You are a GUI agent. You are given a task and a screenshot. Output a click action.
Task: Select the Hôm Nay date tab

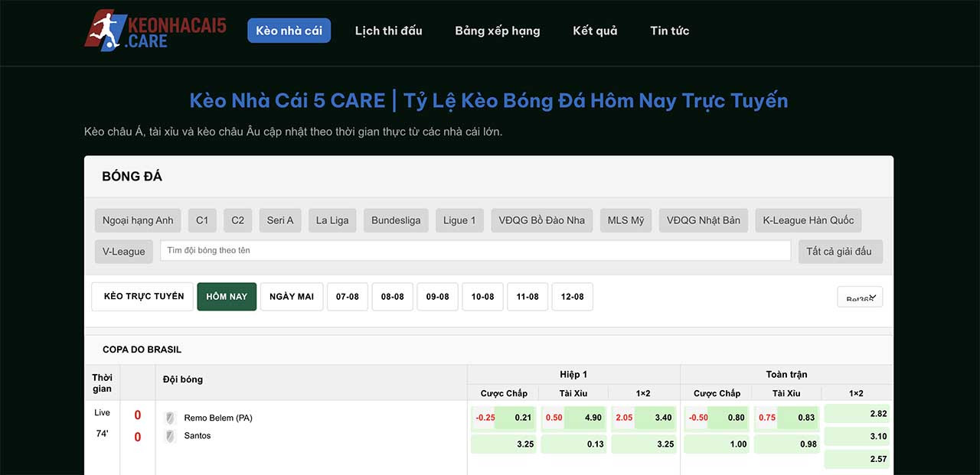227,297
